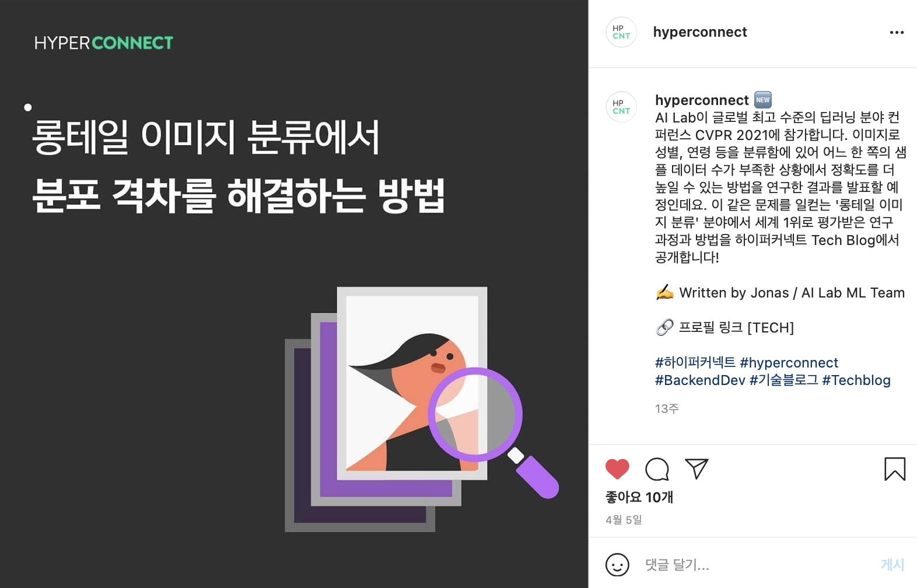Open the hyperconnect username in the caption
Viewport: 917px width, 588px height.
pyautogui.click(x=702, y=100)
